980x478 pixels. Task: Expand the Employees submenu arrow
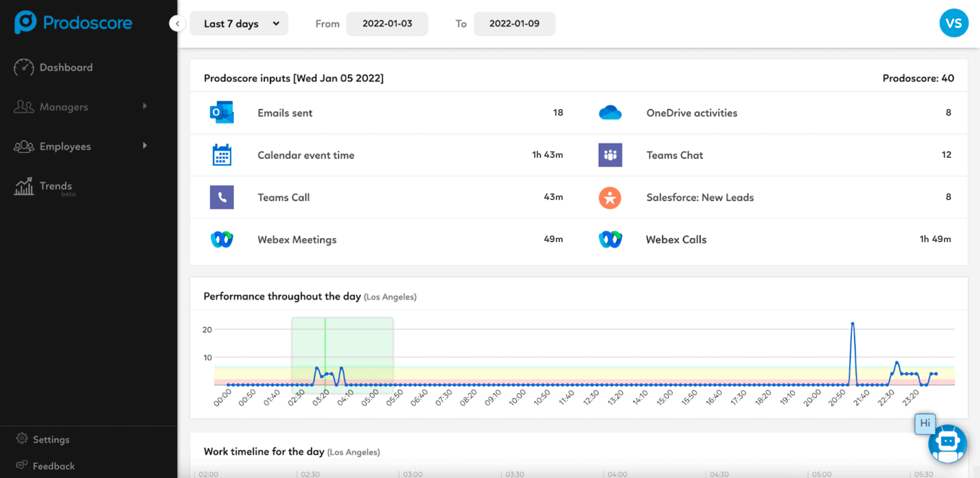point(145,146)
